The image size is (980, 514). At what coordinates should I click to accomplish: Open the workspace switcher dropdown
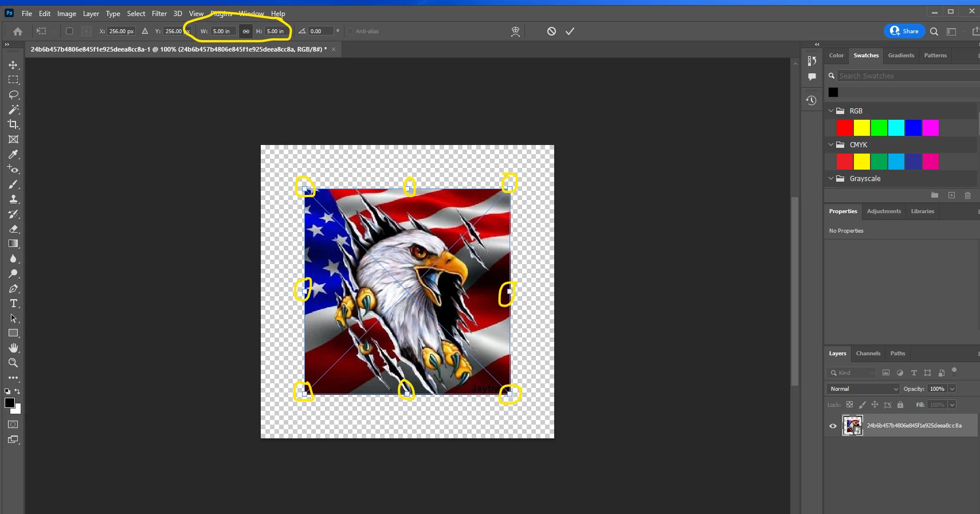click(x=951, y=32)
